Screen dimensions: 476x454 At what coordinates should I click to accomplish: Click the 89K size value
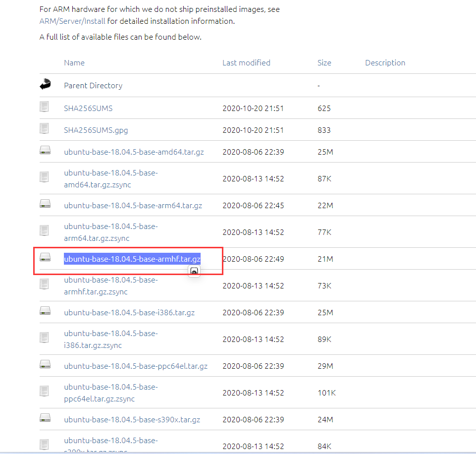coord(324,339)
